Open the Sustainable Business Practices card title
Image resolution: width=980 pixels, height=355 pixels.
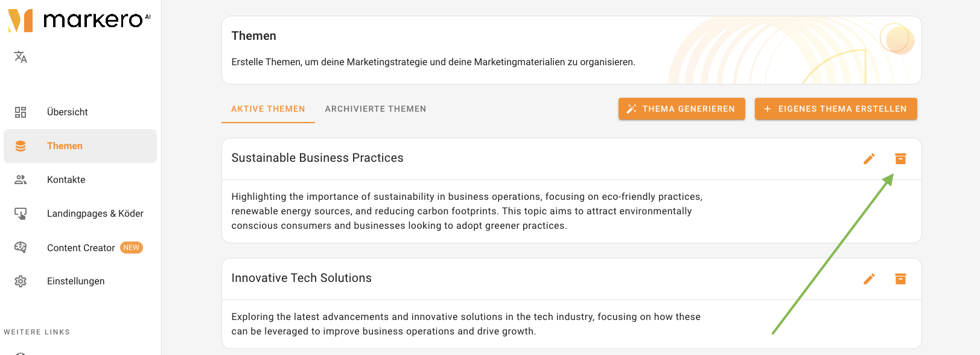coord(317,158)
